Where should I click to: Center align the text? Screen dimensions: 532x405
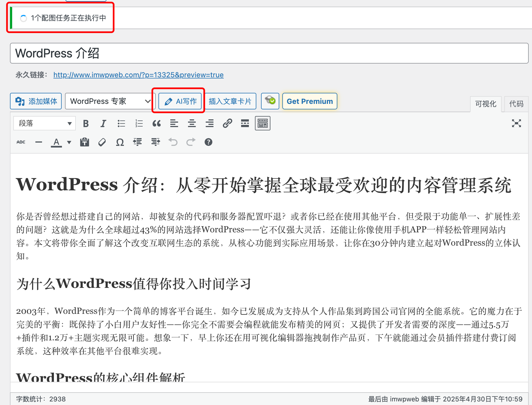(x=192, y=123)
